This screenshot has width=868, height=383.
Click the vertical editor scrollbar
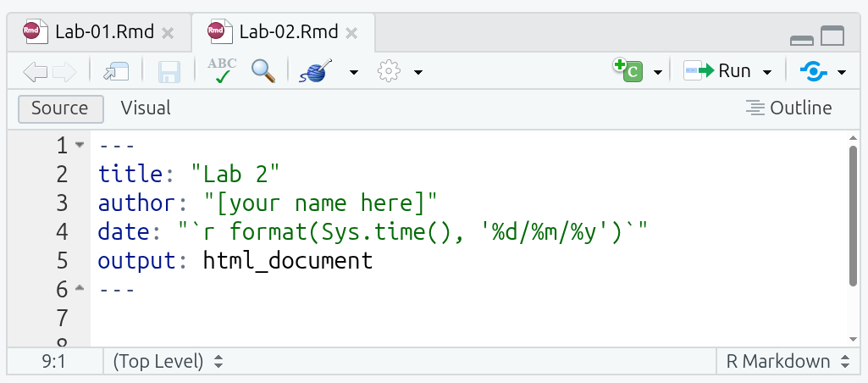[x=853, y=216]
